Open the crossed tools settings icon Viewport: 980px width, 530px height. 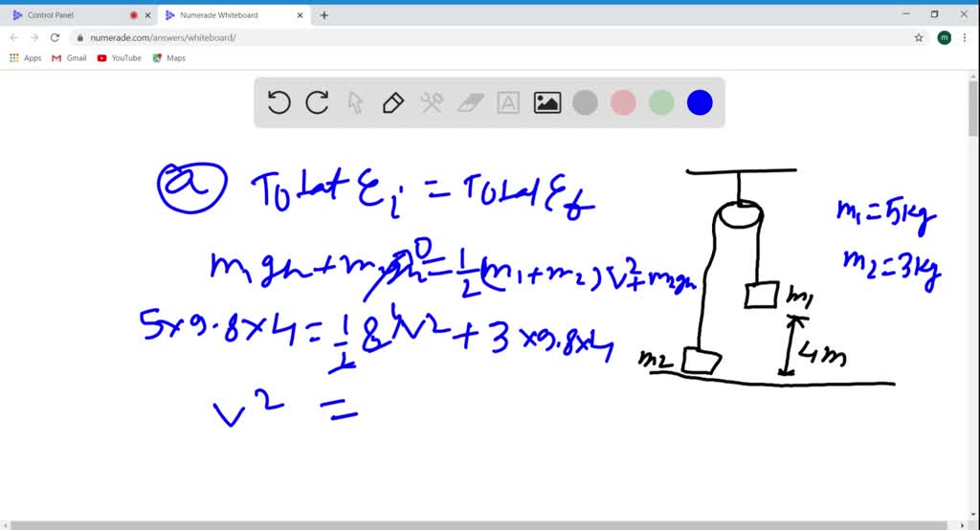coord(432,102)
